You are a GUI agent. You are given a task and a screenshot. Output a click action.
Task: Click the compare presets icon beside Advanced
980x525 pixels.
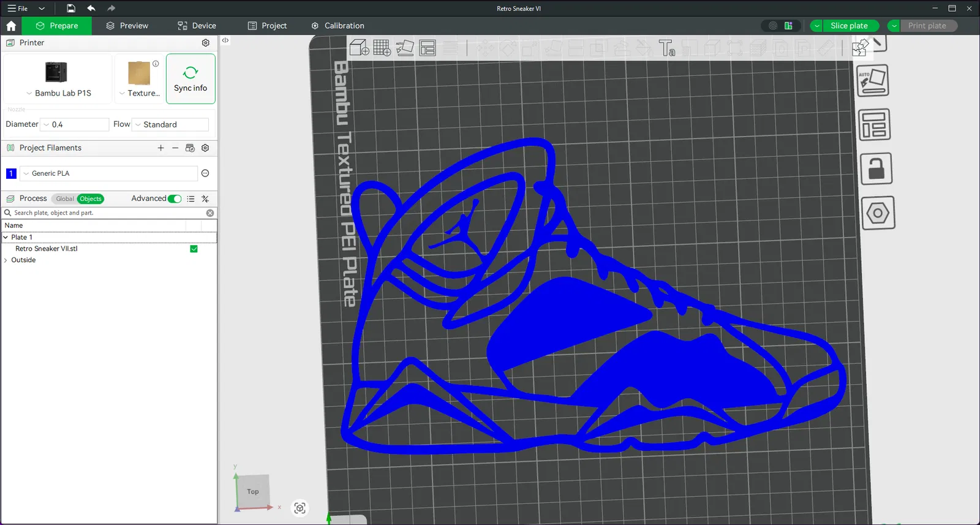[x=205, y=199]
